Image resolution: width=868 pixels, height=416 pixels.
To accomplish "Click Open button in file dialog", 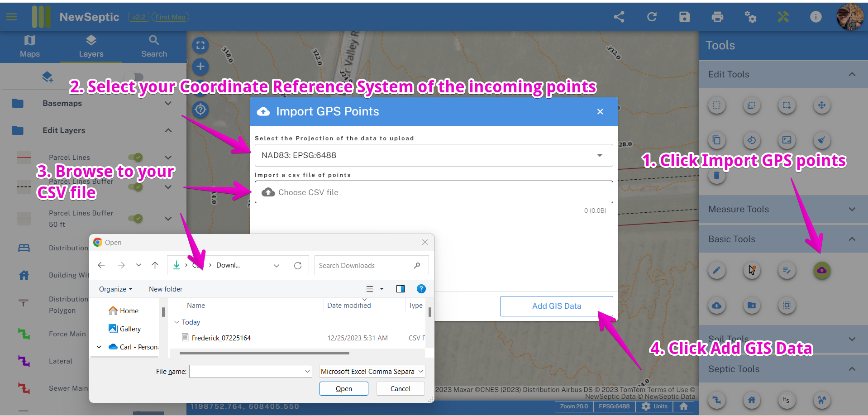I will [x=344, y=389].
